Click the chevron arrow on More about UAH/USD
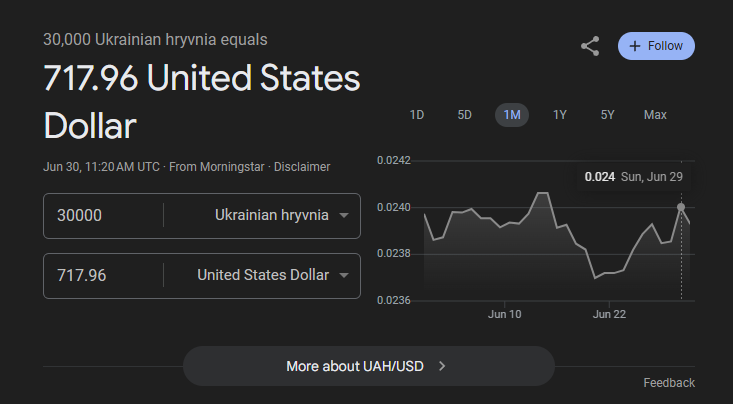This screenshot has height=404, width=733. tap(442, 366)
